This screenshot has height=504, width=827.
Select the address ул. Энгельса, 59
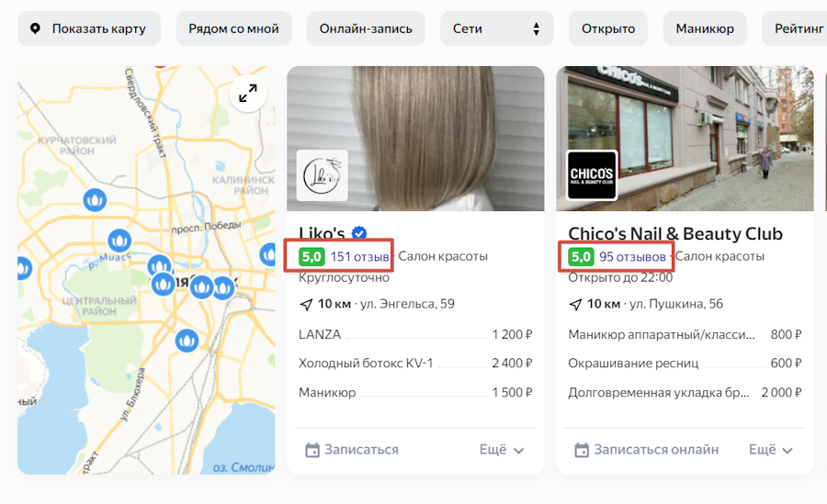(407, 304)
